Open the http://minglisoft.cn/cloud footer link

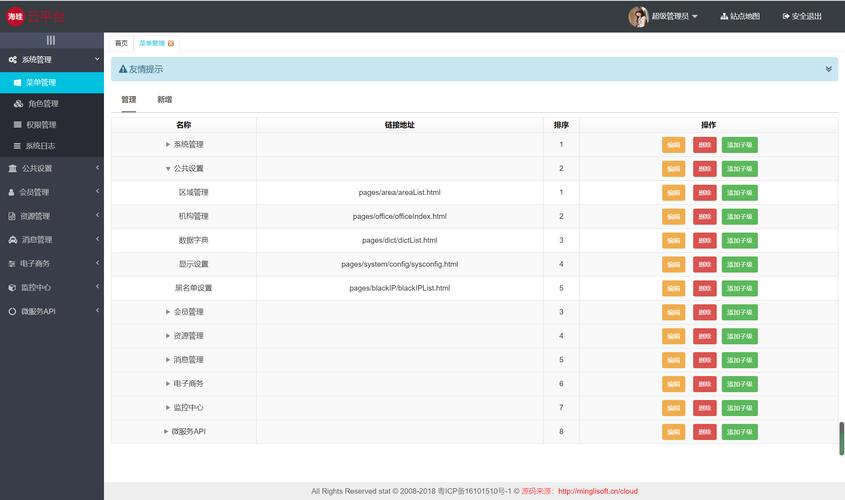[x=598, y=491]
